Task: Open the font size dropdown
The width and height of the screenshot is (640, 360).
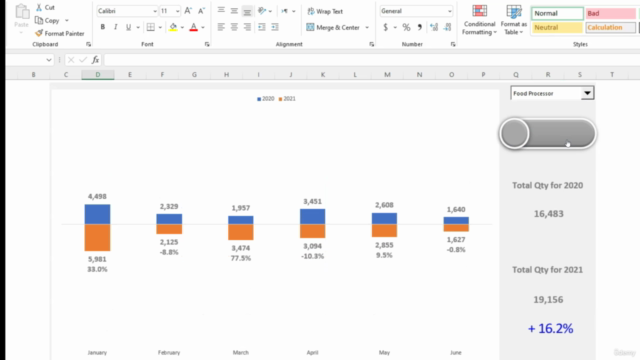Action: click(x=177, y=11)
